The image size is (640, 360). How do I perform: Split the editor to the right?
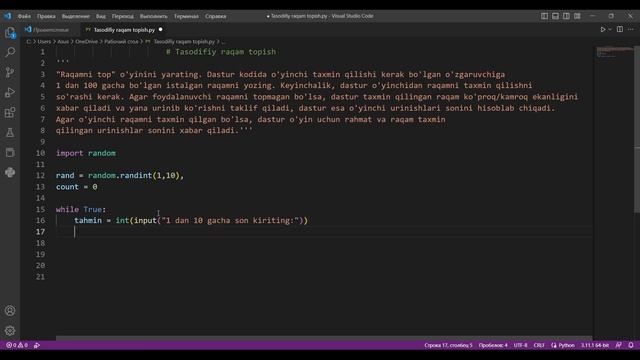tap(620, 29)
